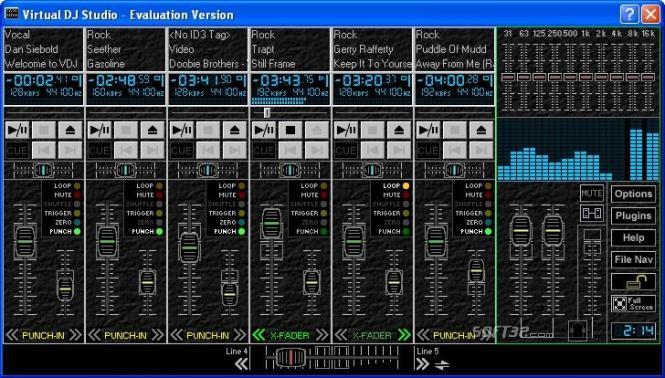Play or pause the Seether deck

click(x=100, y=130)
